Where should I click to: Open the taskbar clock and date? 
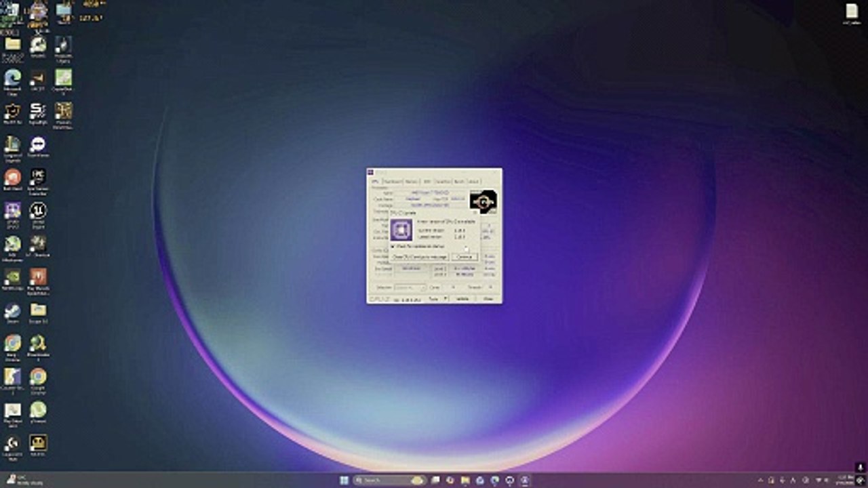[846, 481]
